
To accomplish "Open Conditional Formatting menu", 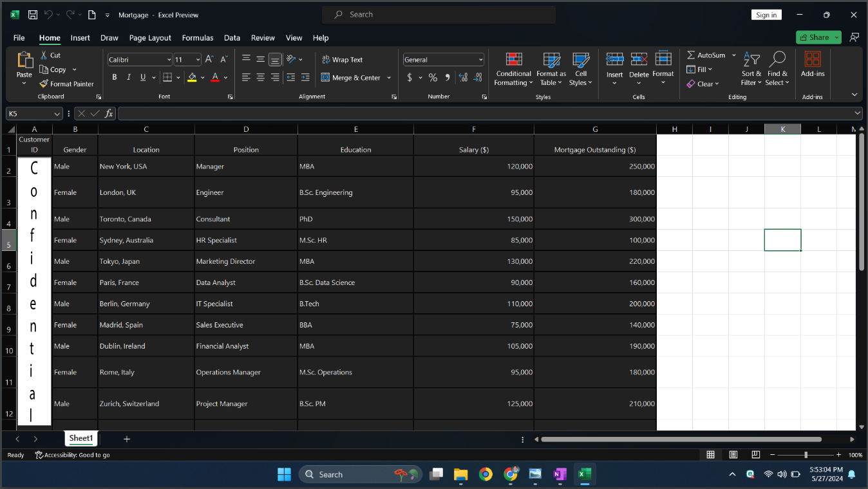I will [x=513, y=69].
